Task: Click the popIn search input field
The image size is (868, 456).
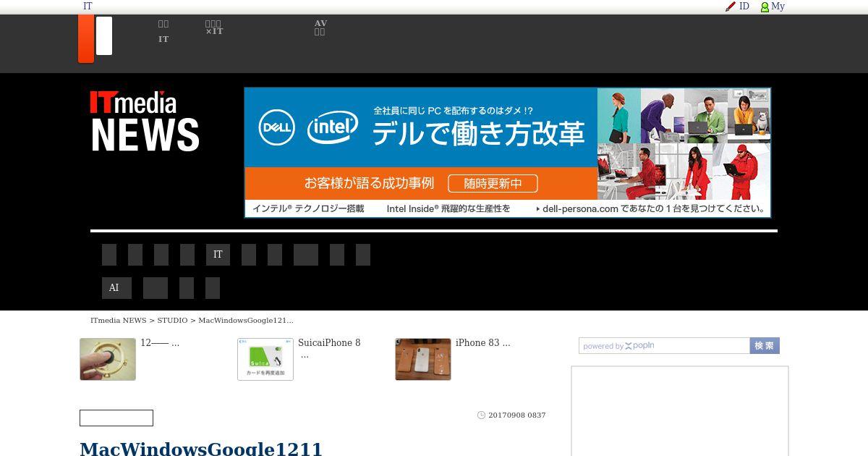Action: pyautogui.click(x=664, y=346)
